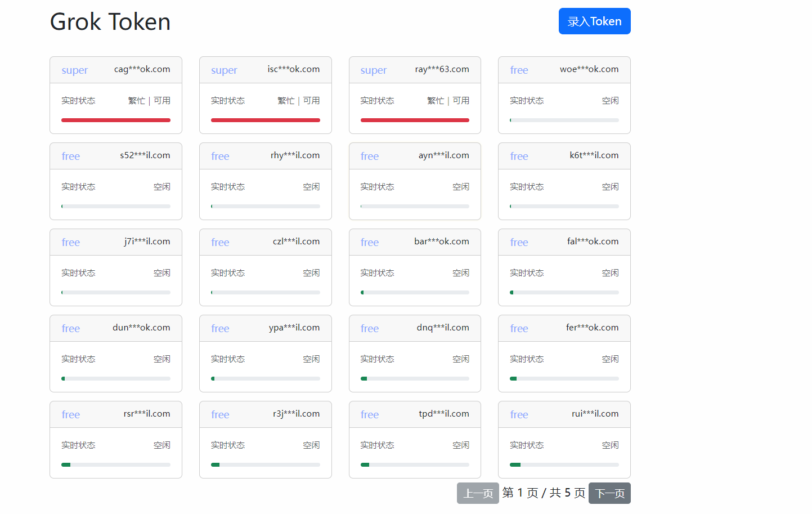Select email ray***63.com
Viewport: 812px width, 514px height.
442,69
